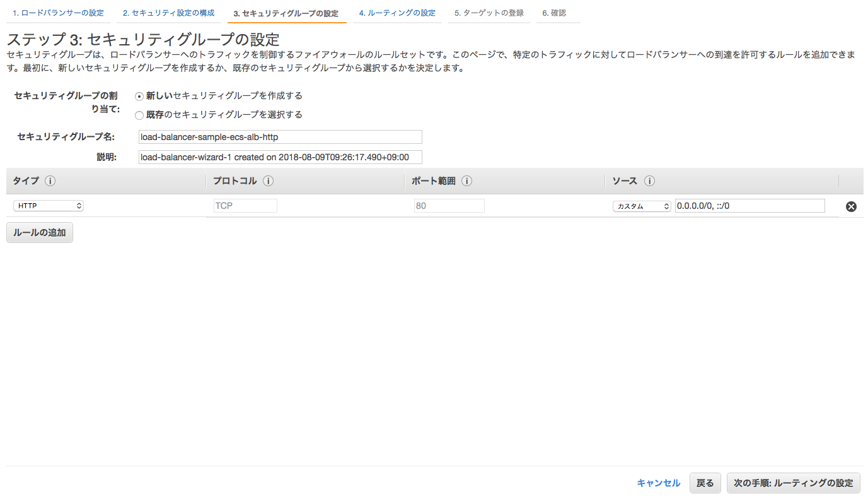Screen dimensions: 868x501
Task: Go to tab 4. ルーティングの設定
Action: (x=397, y=13)
